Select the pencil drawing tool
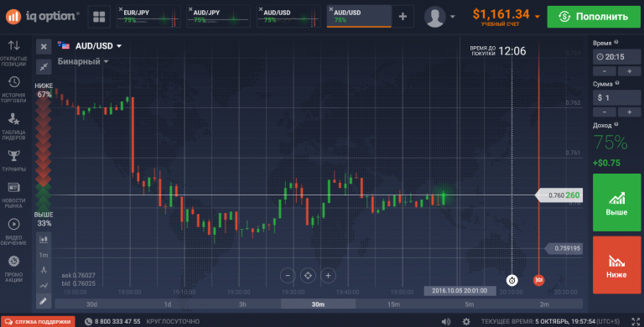 44,301
